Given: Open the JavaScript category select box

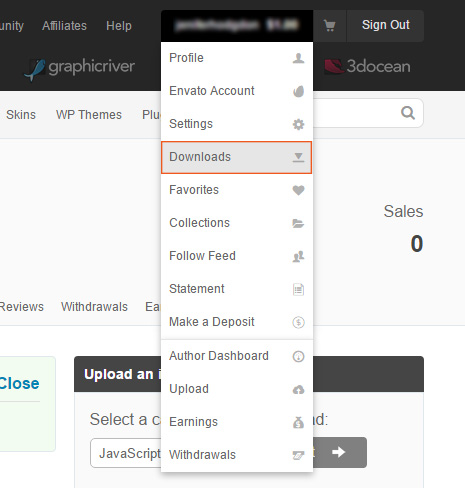Looking at the screenshot, I should [x=126, y=453].
